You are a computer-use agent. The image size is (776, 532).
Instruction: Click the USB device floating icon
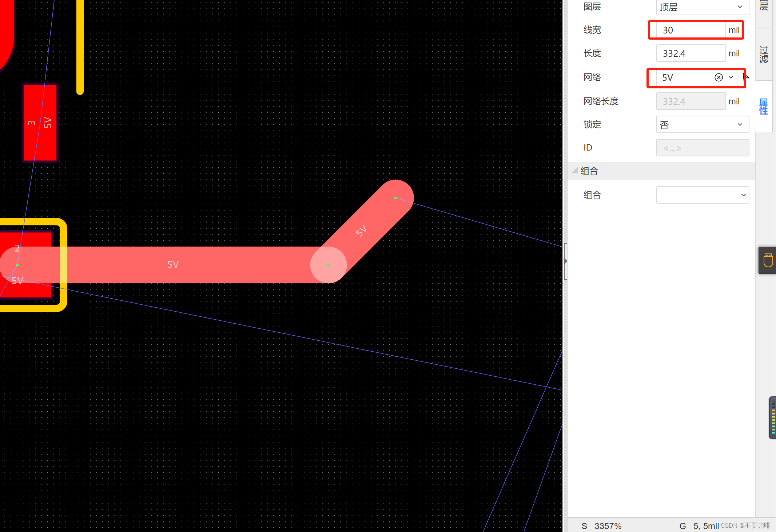point(768,260)
